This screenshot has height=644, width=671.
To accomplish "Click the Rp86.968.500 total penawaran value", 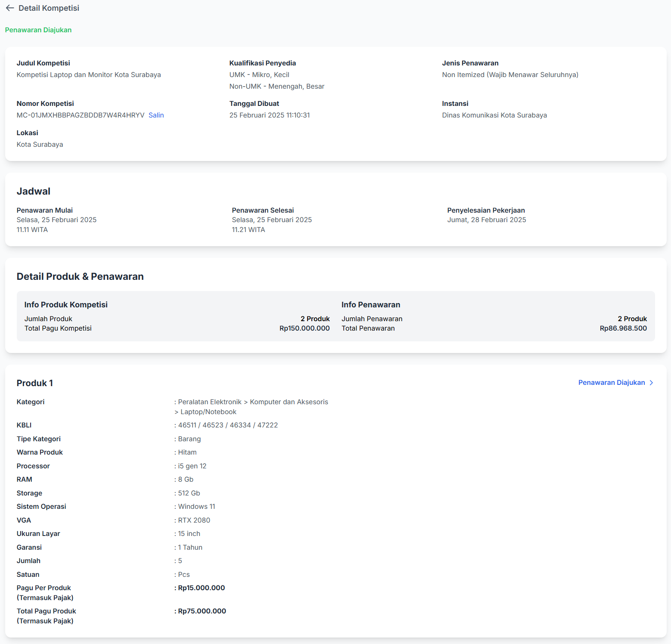I will tap(623, 328).
